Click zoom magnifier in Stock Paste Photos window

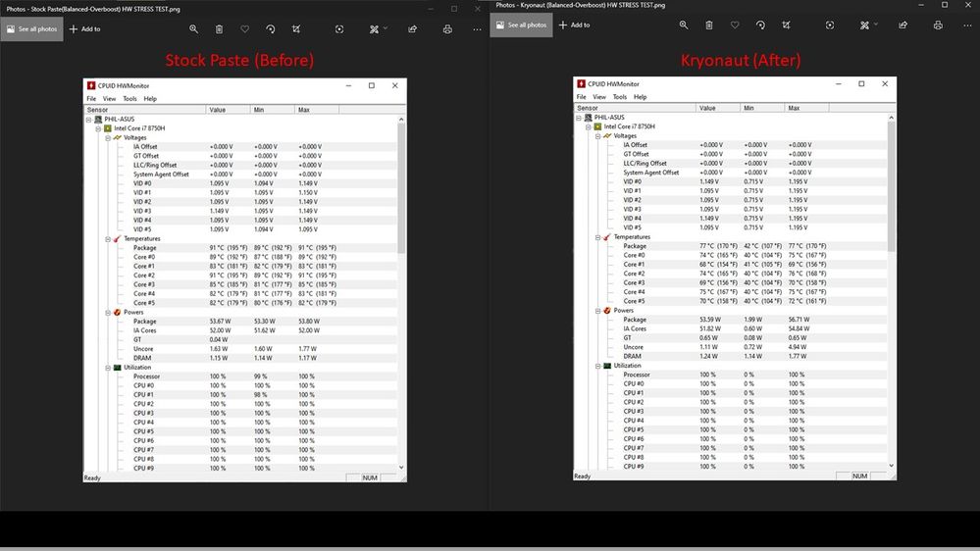point(194,28)
